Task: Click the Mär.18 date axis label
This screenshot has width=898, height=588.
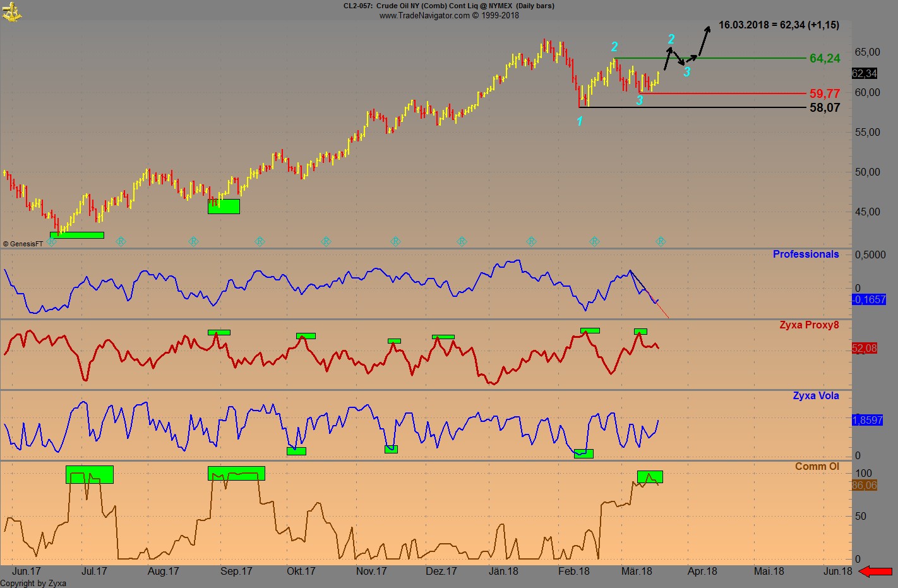Action: pyautogui.click(x=637, y=572)
